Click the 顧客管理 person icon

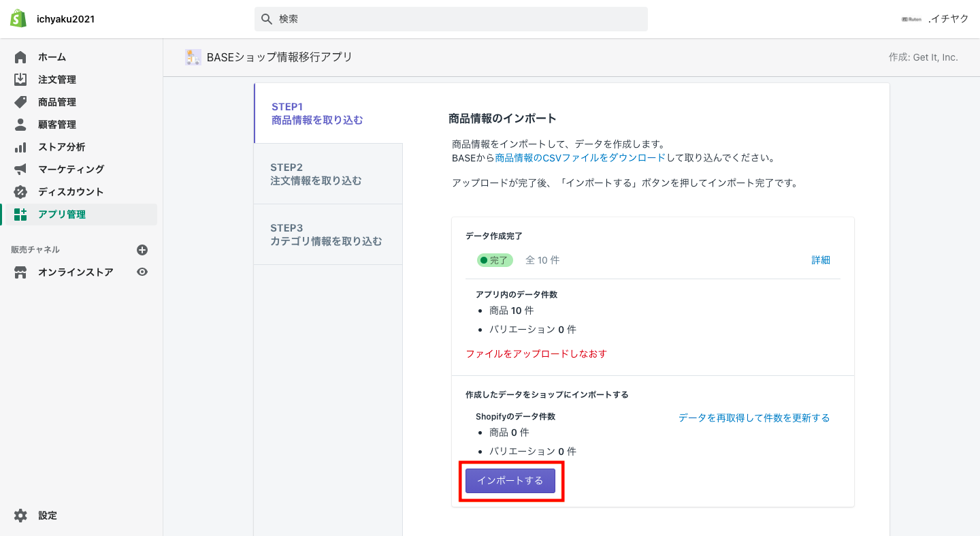pyautogui.click(x=20, y=125)
